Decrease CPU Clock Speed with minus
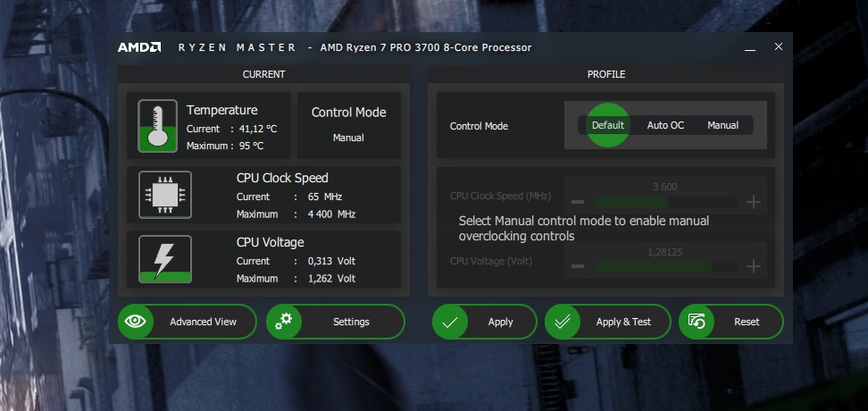The image size is (868, 411). (x=578, y=202)
